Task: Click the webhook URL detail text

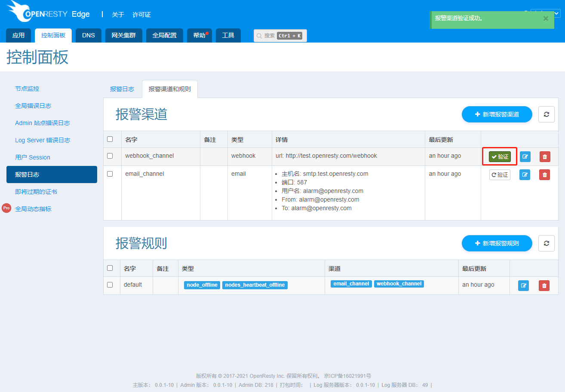Action: (326, 156)
